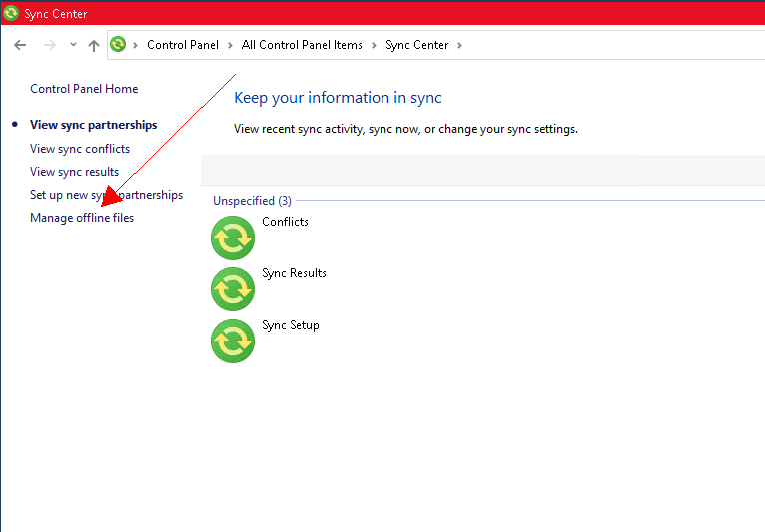
Task: Click the Sync Center title bar icon
Action: pyautogui.click(x=11, y=14)
